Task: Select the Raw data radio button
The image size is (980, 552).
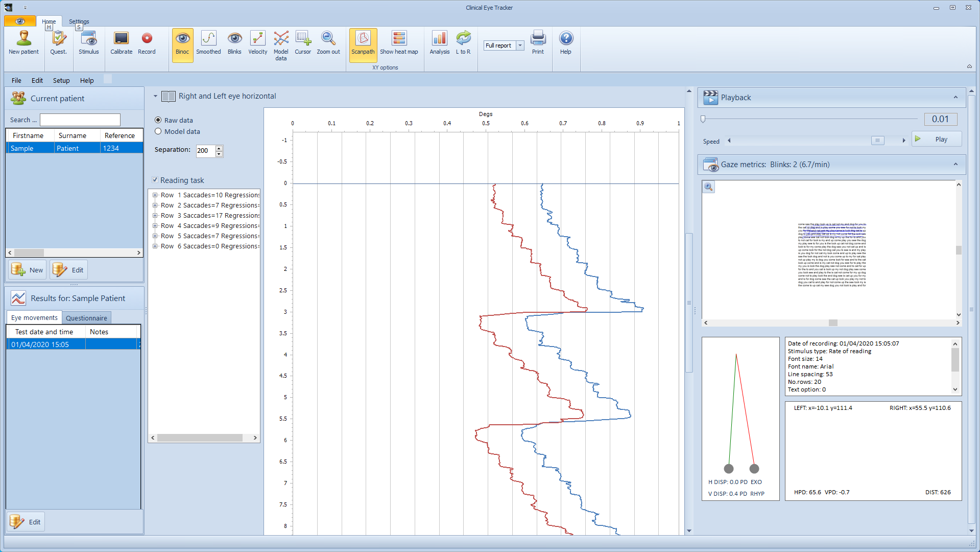Action: (x=158, y=120)
